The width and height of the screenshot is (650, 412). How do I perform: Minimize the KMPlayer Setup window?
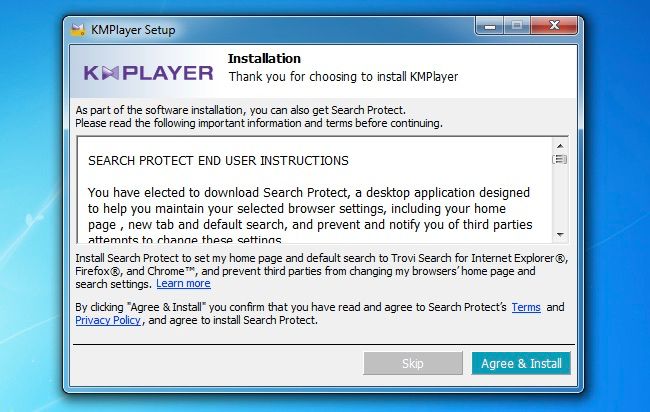point(490,27)
